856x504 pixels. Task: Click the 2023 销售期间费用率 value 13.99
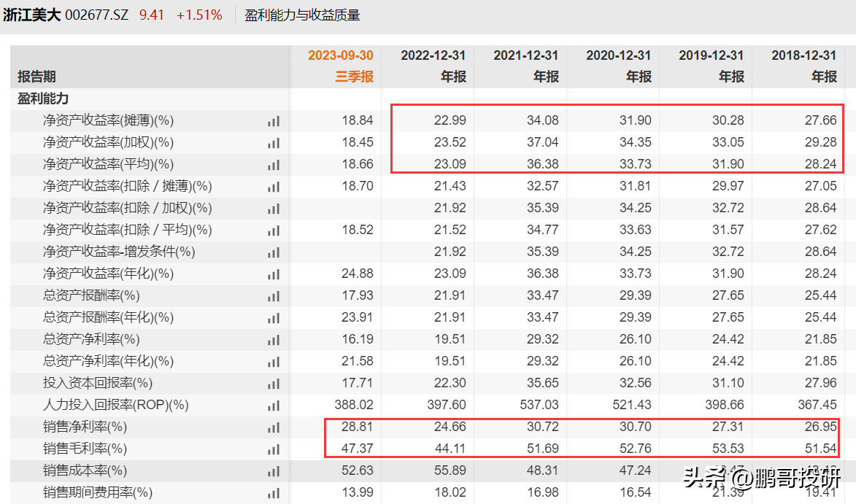click(x=358, y=492)
